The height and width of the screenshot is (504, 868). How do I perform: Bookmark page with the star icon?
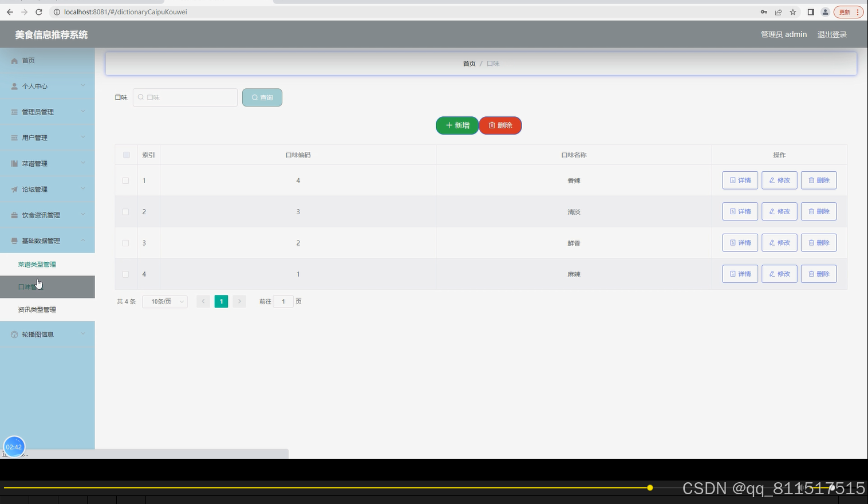793,12
